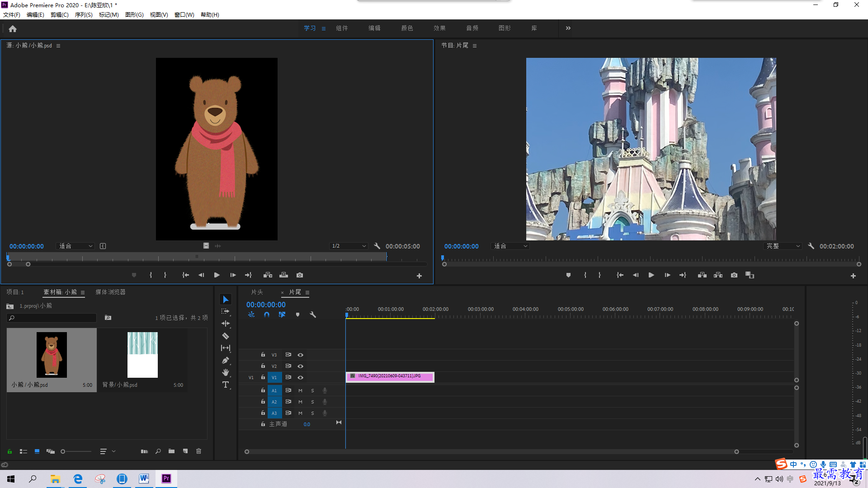Viewport: 868px width, 488px height.
Task: Toggle linked selection in timeline
Action: click(x=282, y=314)
